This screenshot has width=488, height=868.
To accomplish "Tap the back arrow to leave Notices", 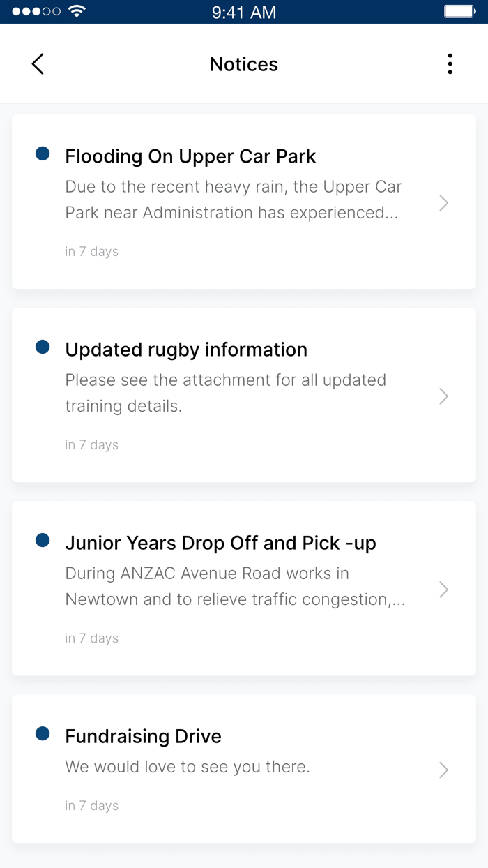I will point(37,63).
